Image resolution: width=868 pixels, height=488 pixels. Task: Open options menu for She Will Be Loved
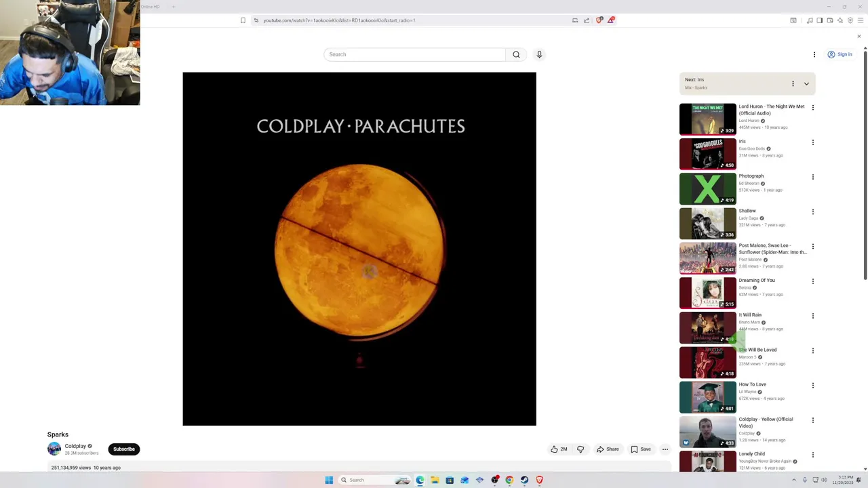point(813,350)
